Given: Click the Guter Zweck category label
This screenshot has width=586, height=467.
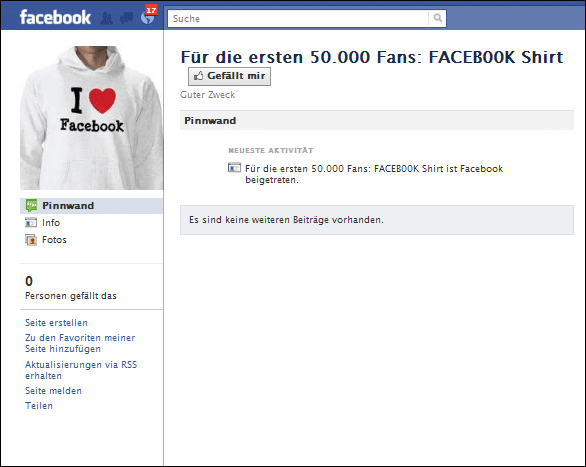Looking at the screenshot, I should point(208,95).
